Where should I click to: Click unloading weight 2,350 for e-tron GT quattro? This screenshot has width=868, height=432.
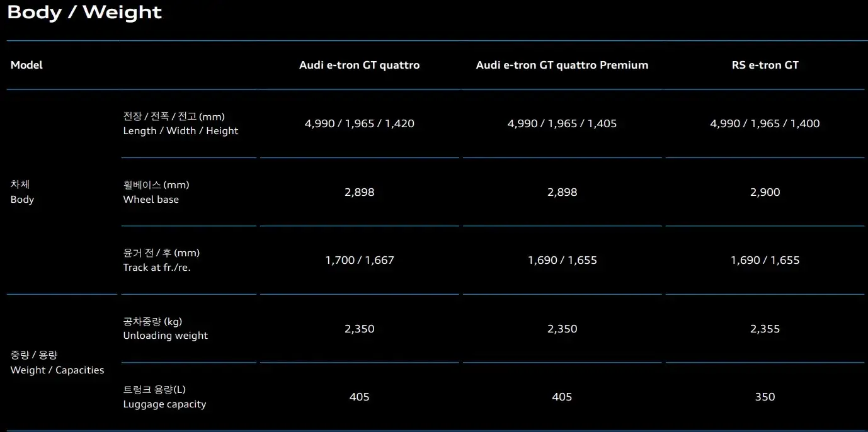pos(360,329)
